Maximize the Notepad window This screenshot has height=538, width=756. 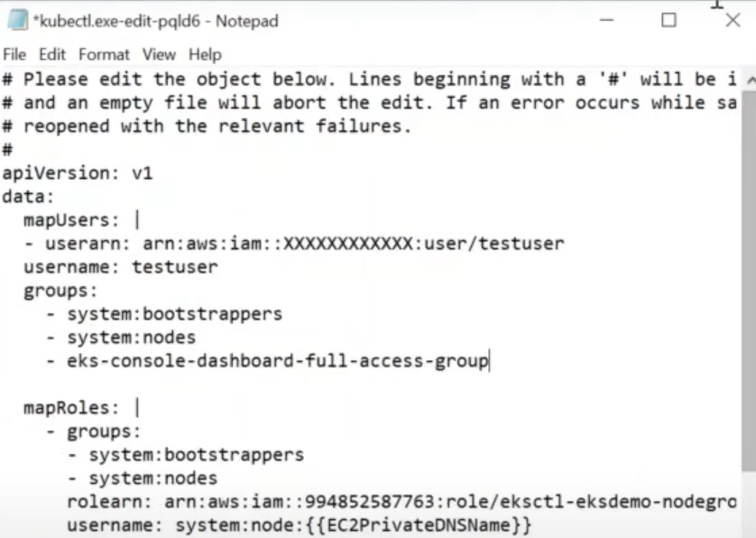pyautogui.click(x=668, y=20)
